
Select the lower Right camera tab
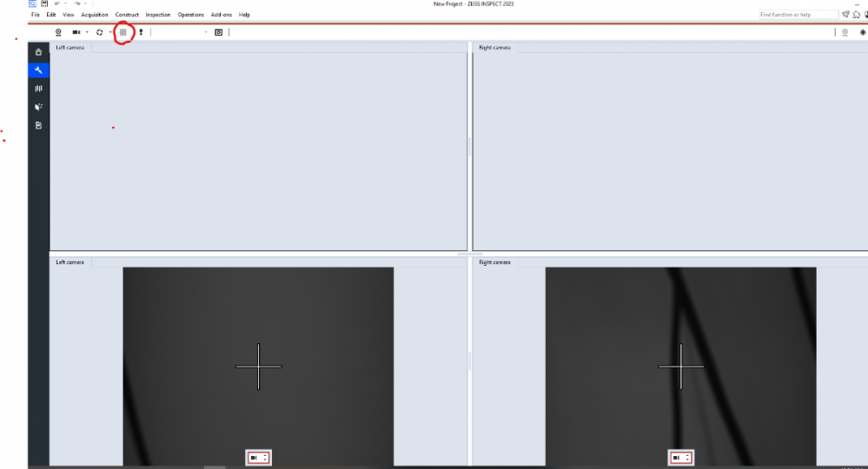(495, 262)
